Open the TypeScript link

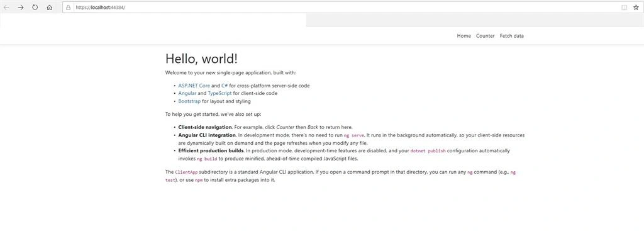point(219,93)
